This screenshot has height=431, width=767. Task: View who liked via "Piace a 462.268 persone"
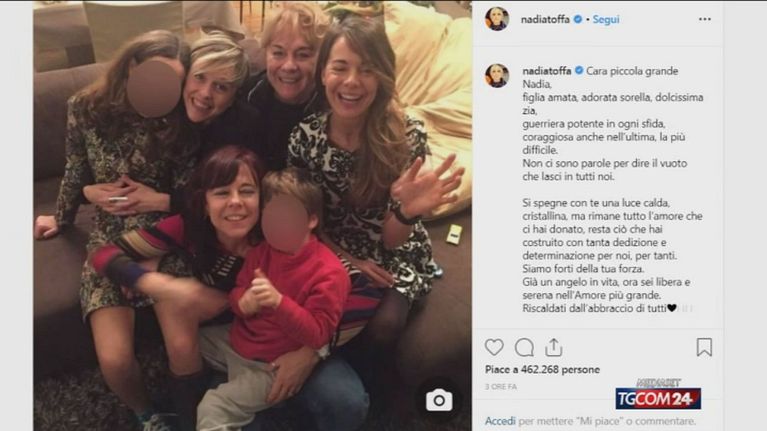click(x=542, y=369)
